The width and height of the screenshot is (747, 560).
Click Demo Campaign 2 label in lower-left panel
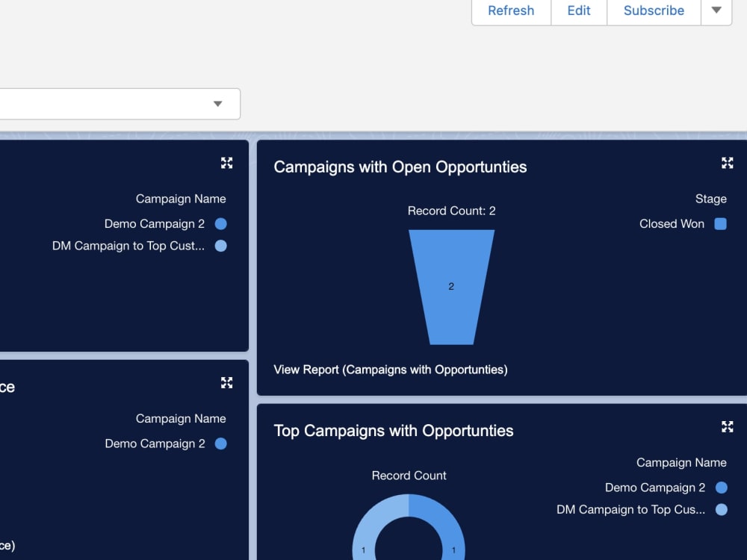pyautogui.click(x=155, y=444)
